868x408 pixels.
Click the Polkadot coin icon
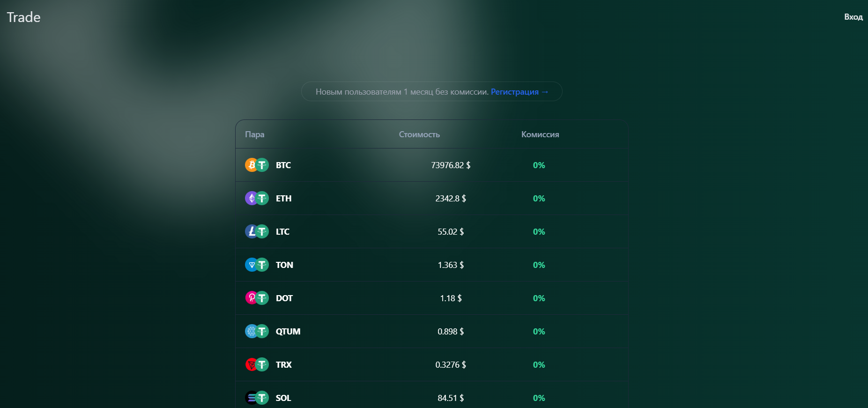251,298
